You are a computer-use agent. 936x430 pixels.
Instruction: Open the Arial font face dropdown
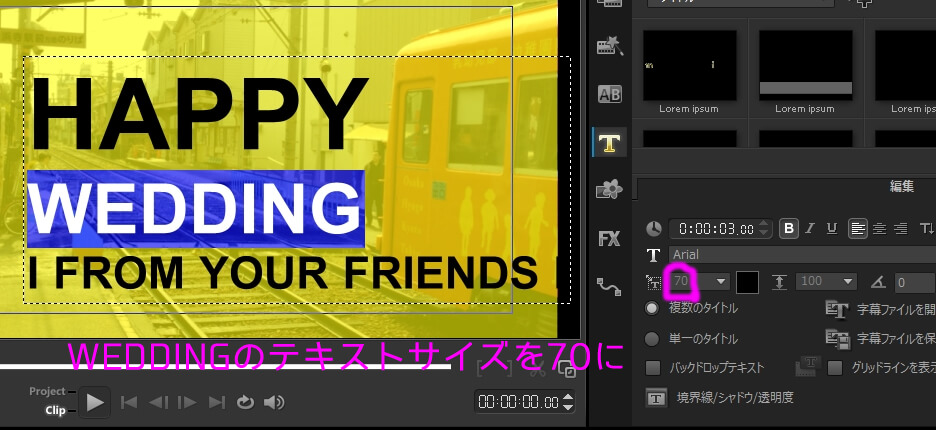802,255
